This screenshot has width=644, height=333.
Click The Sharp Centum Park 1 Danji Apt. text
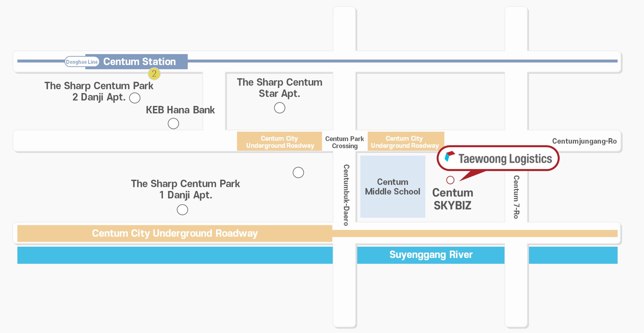coord(185,189)
